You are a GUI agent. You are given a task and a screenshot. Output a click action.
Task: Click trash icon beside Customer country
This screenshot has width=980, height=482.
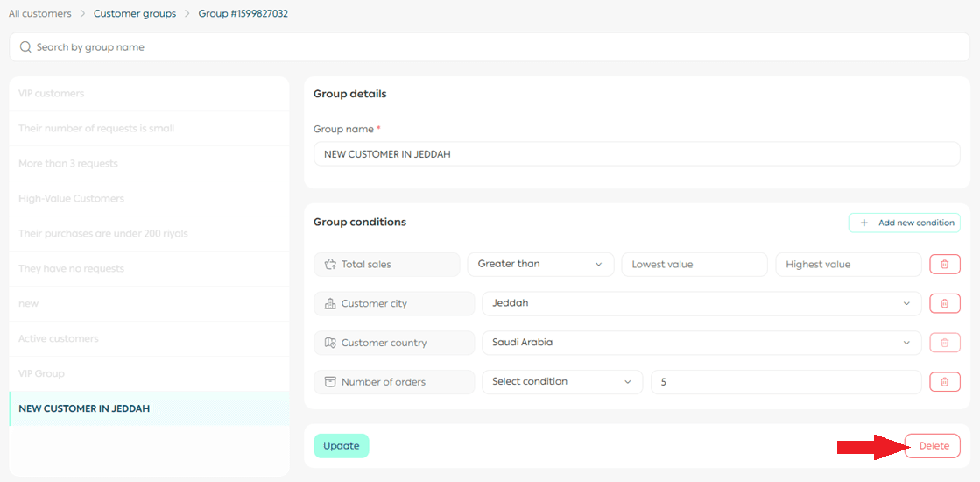coord(944,343)
